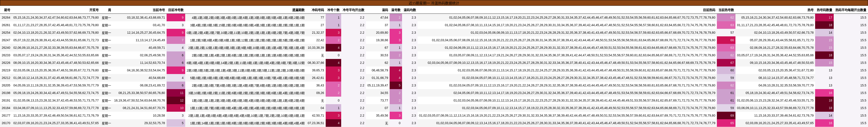
Task: Select period number 26191
Action: coord(6,100)
